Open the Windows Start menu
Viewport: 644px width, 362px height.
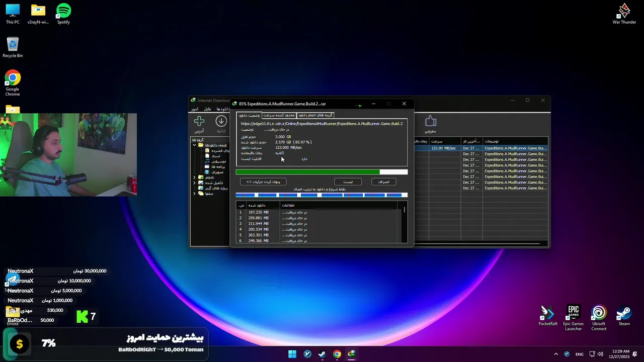(292, 354)
